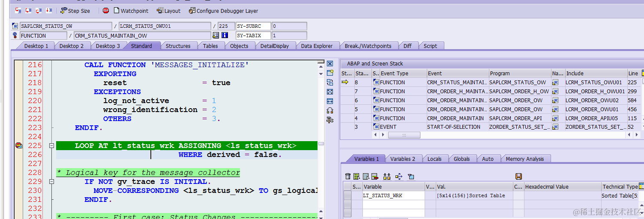Click the last tool-settings icon below headset icon
The image size is (644, 219).
pos(330,120)
